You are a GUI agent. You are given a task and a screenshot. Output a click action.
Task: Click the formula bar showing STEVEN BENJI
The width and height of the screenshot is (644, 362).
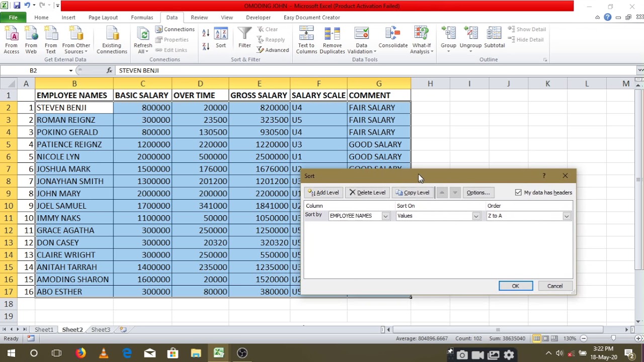click(x=375, y=70)
